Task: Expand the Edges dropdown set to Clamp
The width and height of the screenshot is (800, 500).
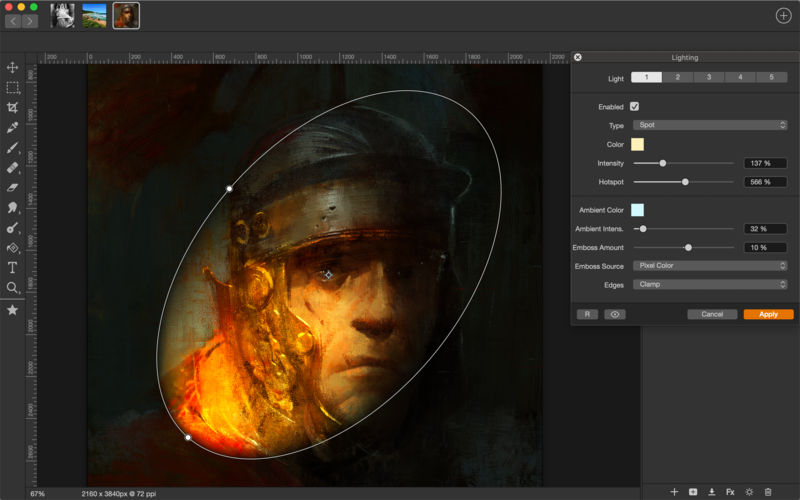Action: pos(710,284)
